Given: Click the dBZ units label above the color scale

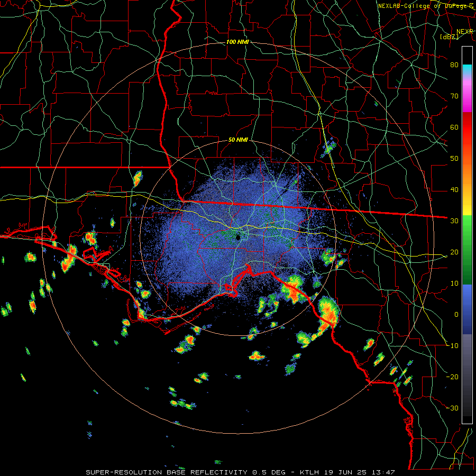Looking at the screenshot, I should pyautogui.click(x=449, y=36).
